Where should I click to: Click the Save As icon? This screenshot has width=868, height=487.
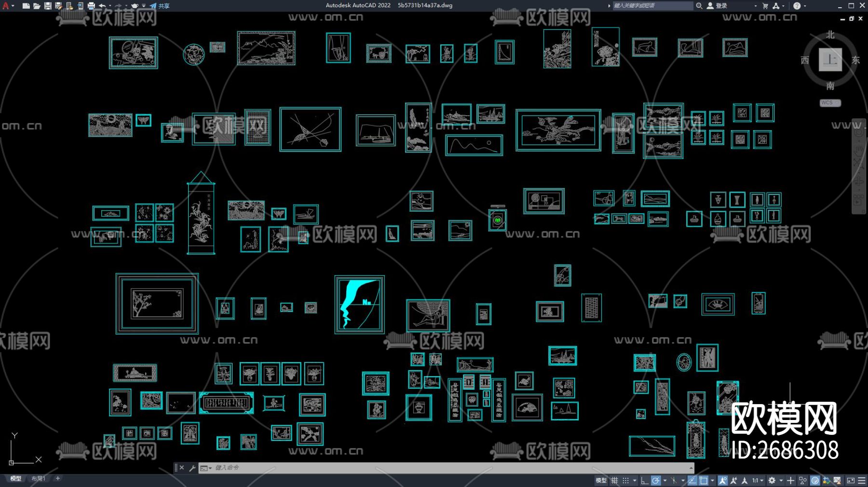click(58, 6)
